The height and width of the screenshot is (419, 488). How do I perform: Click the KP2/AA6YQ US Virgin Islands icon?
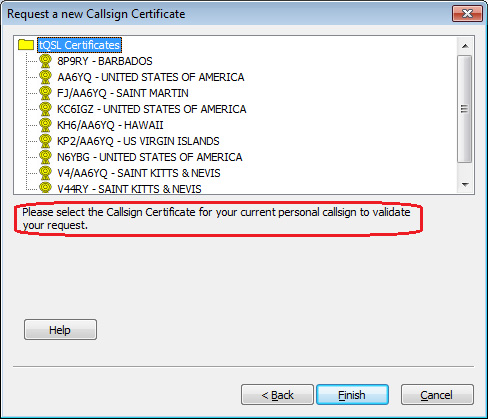point(45,141)
